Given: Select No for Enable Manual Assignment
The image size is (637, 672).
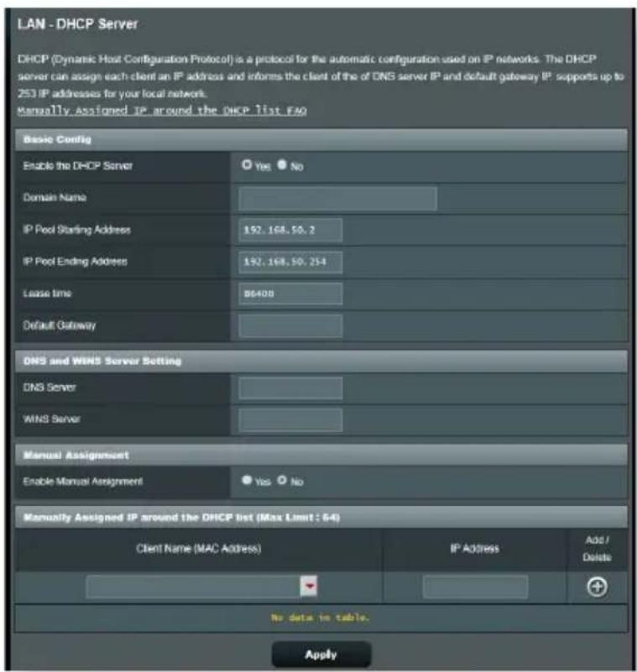Looking at the screenshot, I should (x=282, y=481).
